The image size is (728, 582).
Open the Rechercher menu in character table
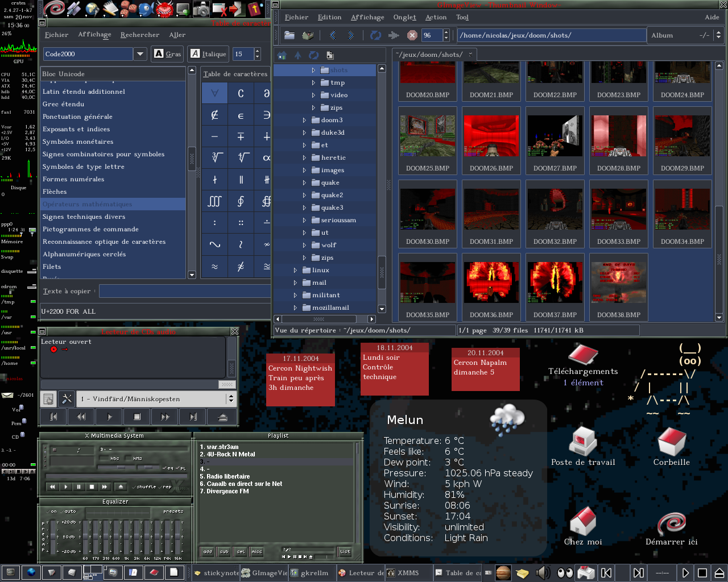(x=139, y=35)
